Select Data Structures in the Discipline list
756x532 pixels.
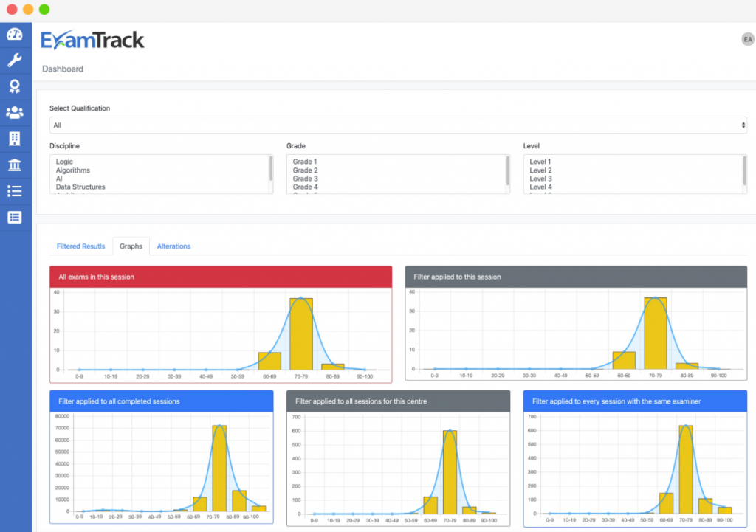[80, 187]
